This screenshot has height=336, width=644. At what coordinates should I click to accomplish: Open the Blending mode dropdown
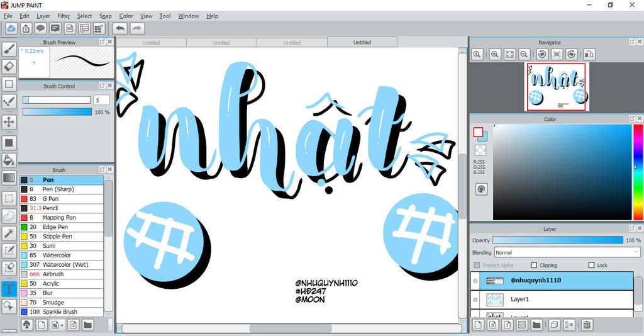pyautogui.click(x=567, y=252)
